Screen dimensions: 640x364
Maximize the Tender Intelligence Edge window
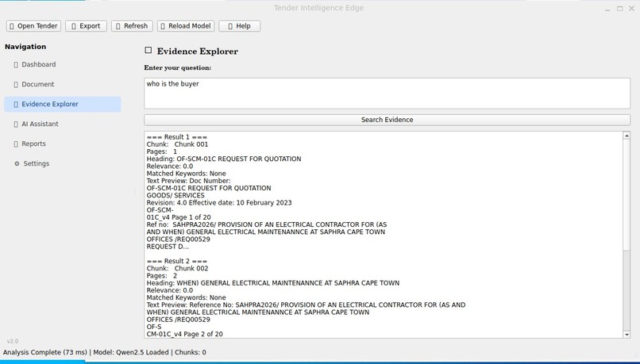620,8
